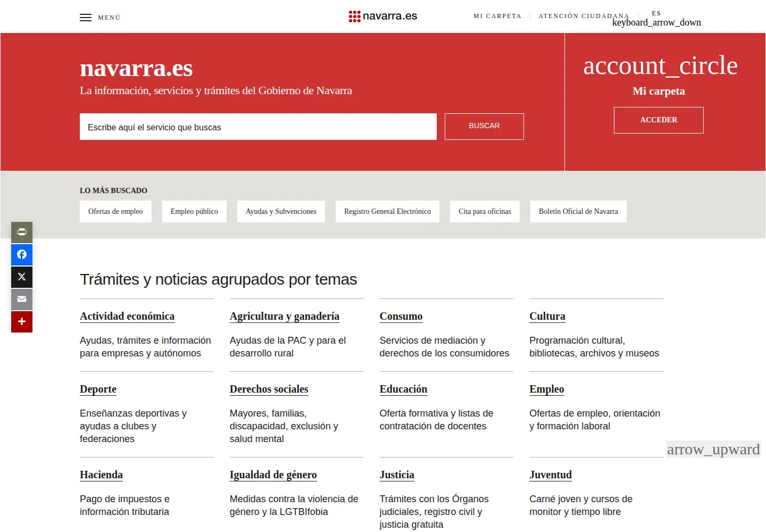Focus the service search input field
The height and width of the screenshot is (532, 766).
(258, 127)
